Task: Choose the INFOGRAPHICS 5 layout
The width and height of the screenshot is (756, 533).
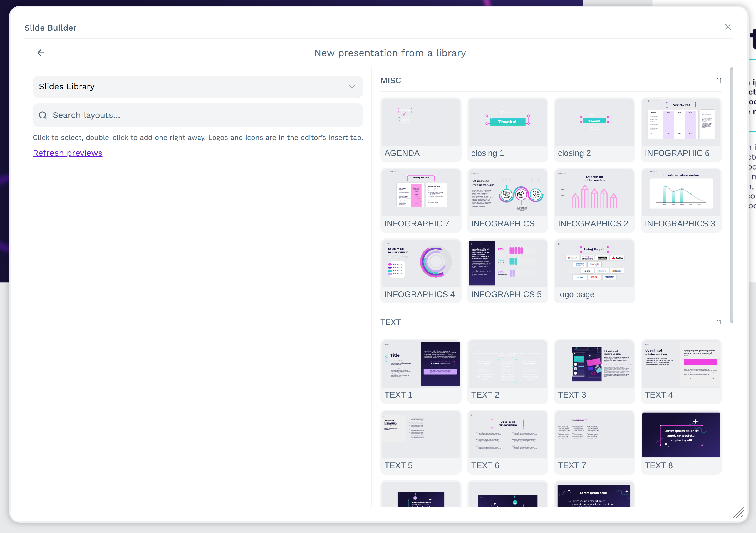Action: pos(507,271)
